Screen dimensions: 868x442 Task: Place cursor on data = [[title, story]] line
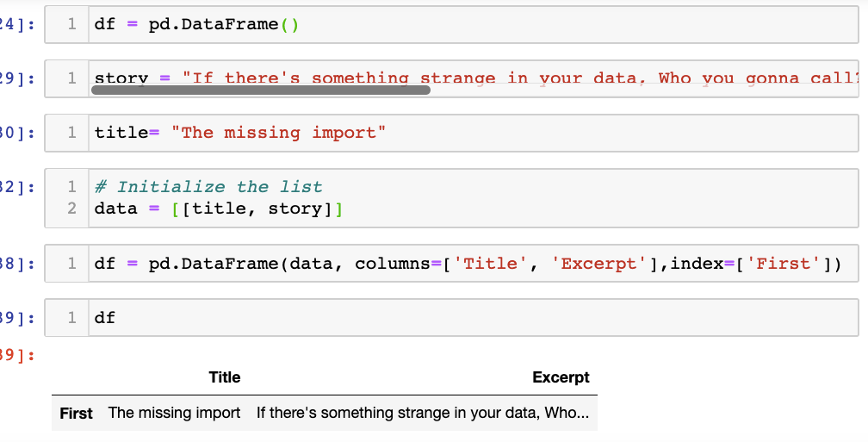point(217,209)
